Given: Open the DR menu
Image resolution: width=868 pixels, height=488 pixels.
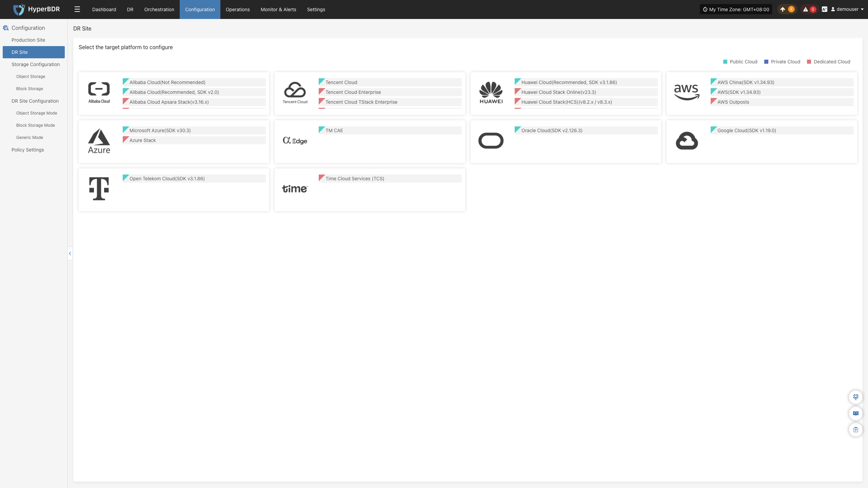Looking at the screenshot, I should click(x=130, y=9).
